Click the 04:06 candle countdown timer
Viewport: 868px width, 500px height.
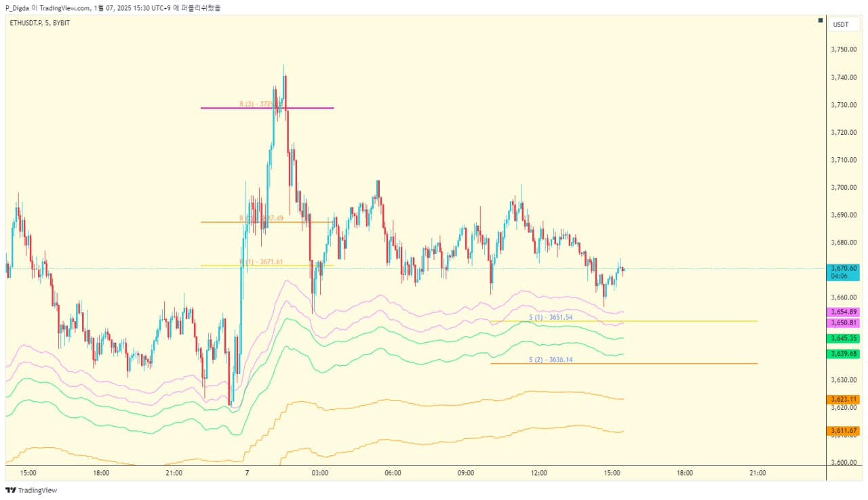tap(840, 276)
